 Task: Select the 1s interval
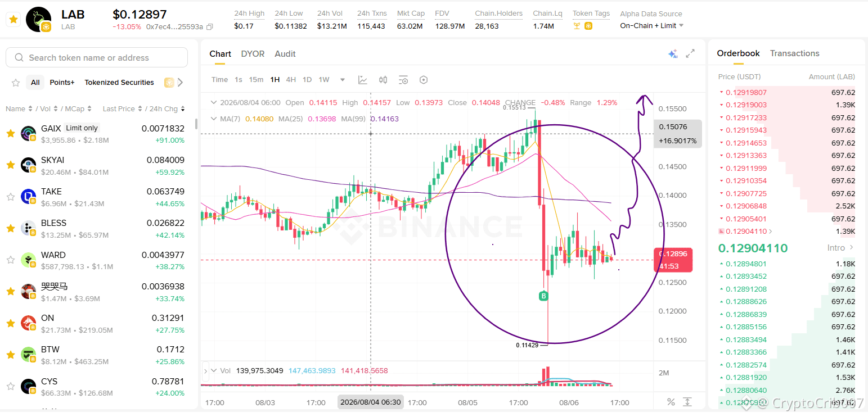click(239, 80)
